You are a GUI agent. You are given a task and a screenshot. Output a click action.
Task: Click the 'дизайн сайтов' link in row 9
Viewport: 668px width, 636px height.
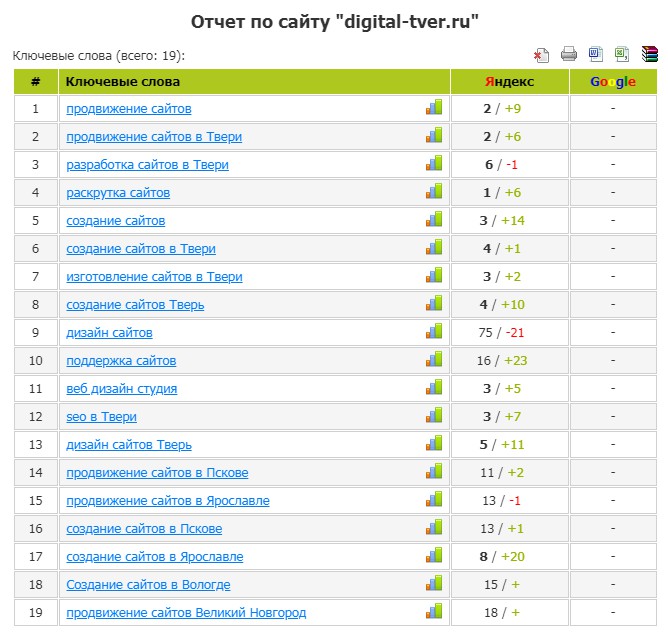[109, 333]
